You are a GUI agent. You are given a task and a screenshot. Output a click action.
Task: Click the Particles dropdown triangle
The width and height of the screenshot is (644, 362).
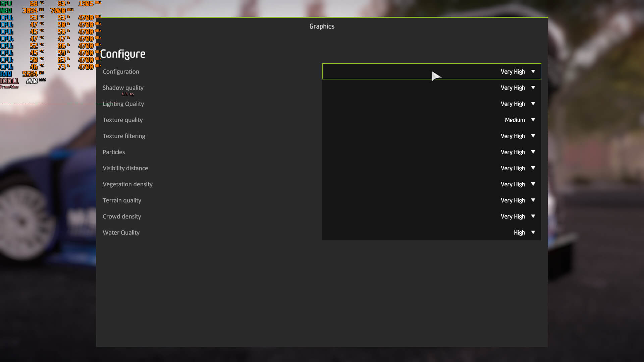coord(533,152)
